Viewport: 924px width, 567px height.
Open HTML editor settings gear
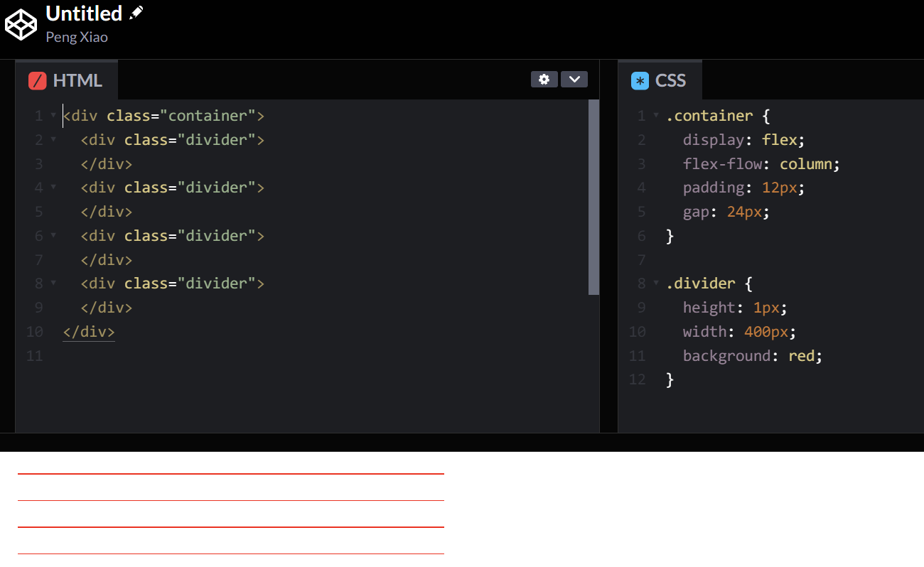544,80
